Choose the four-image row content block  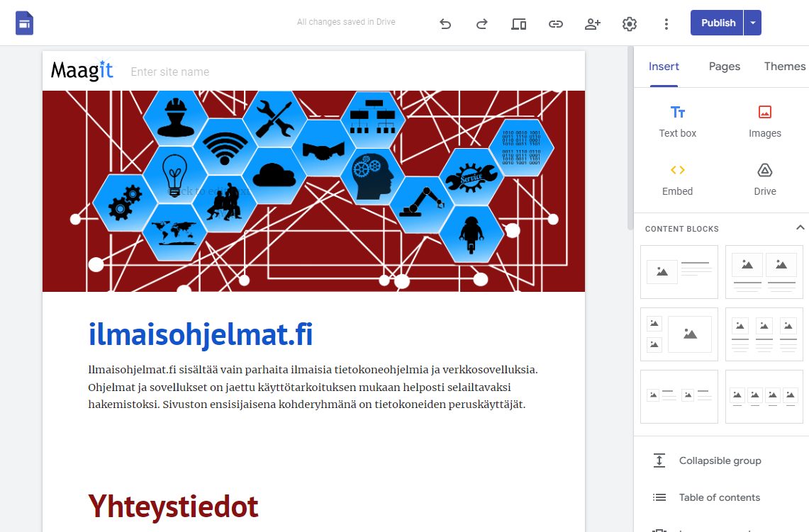coord(764,397)
